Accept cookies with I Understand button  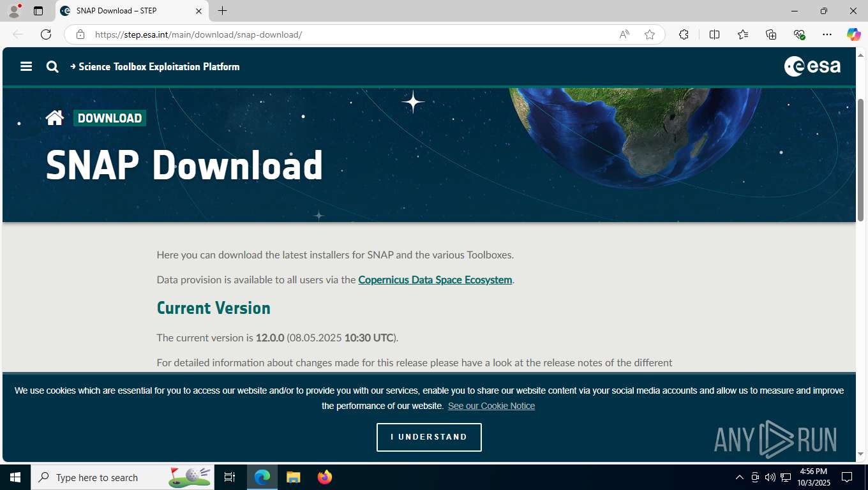tap(429, 437)
